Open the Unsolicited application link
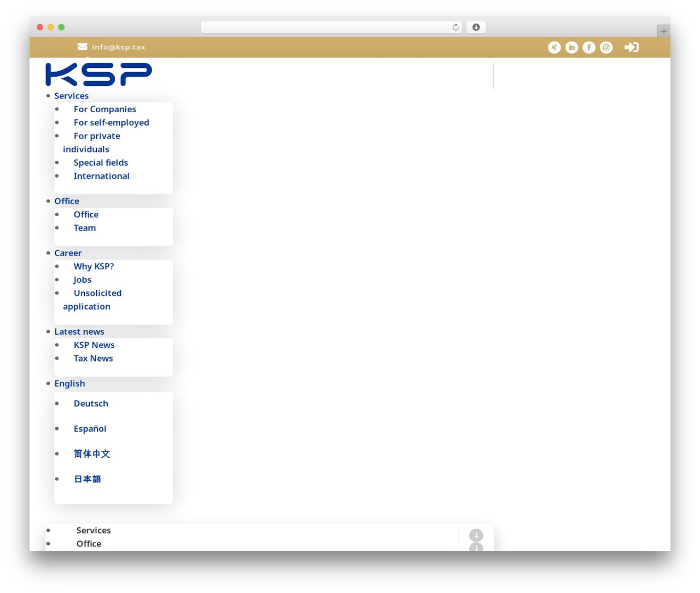 [92, 300]
